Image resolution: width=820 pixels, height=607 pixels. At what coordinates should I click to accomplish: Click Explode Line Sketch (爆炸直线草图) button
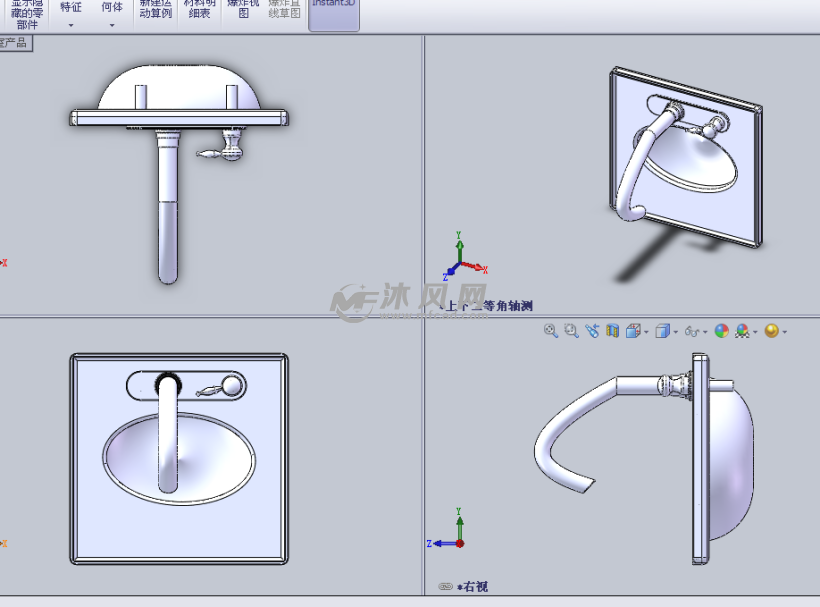coord(284,10)
